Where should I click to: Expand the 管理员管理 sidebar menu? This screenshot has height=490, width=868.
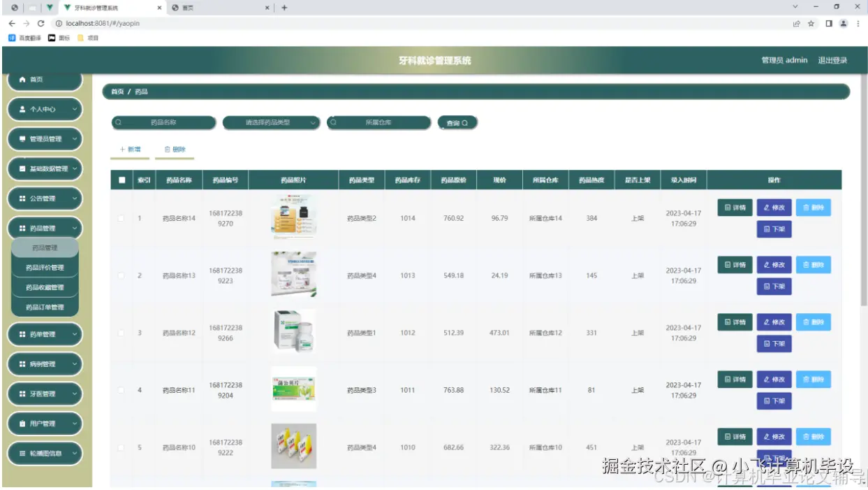click(x=44, y=138)
